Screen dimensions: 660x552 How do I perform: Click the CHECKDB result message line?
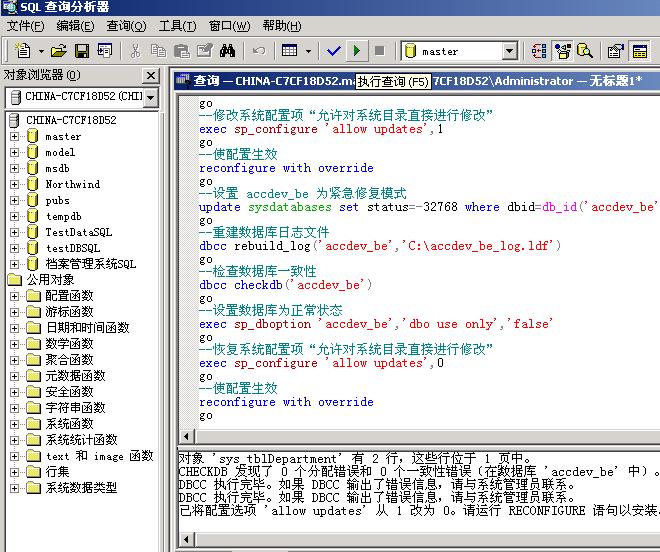pyautogui.click(x=419, y=472)
